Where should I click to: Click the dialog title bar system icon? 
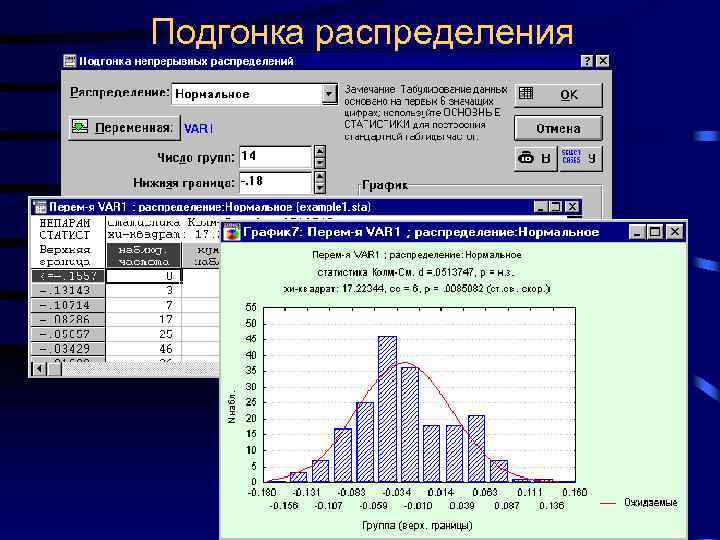coord(70,61)
